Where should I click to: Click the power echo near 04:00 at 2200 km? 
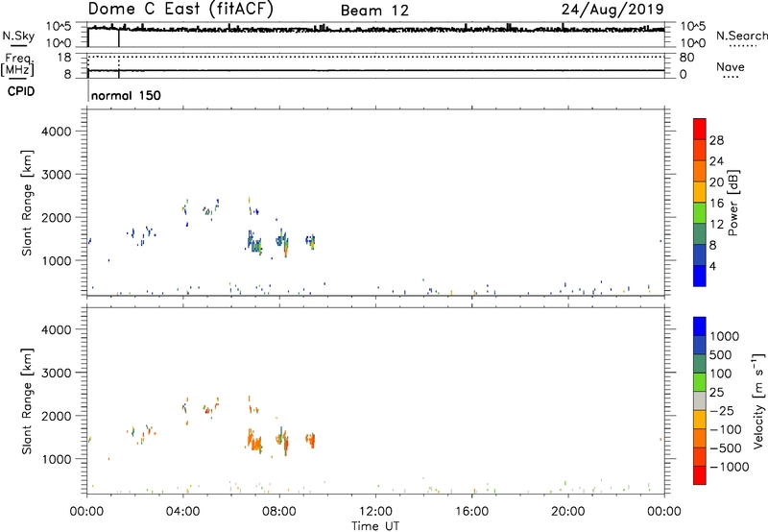click(185, 209)
